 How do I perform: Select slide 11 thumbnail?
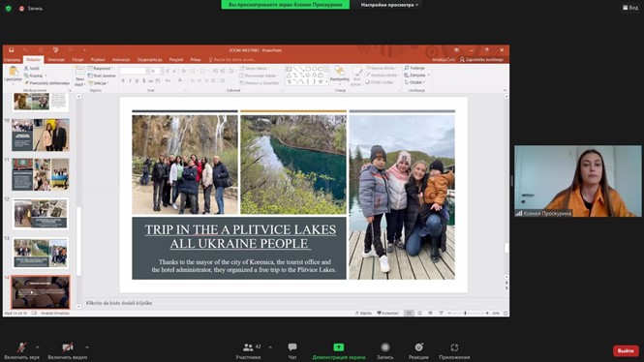41,174
